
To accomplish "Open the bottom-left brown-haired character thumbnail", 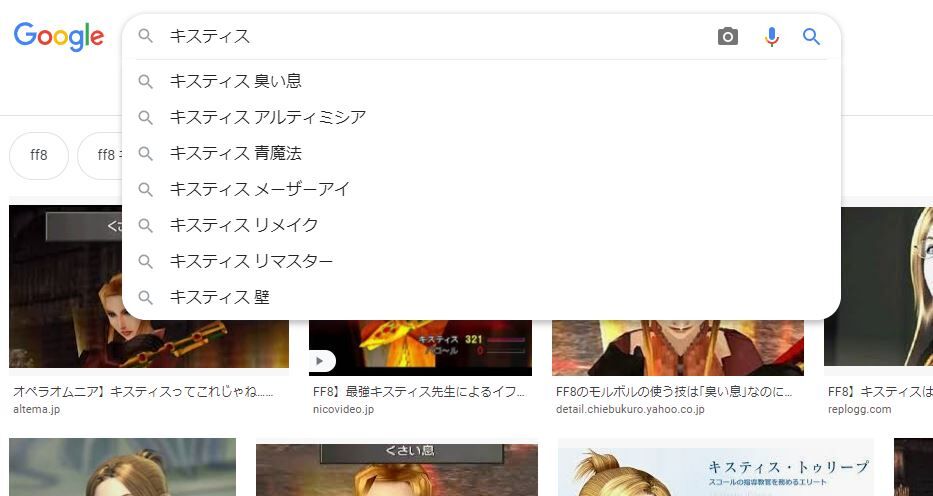I will pyautogui.click(x=123, y=467).
